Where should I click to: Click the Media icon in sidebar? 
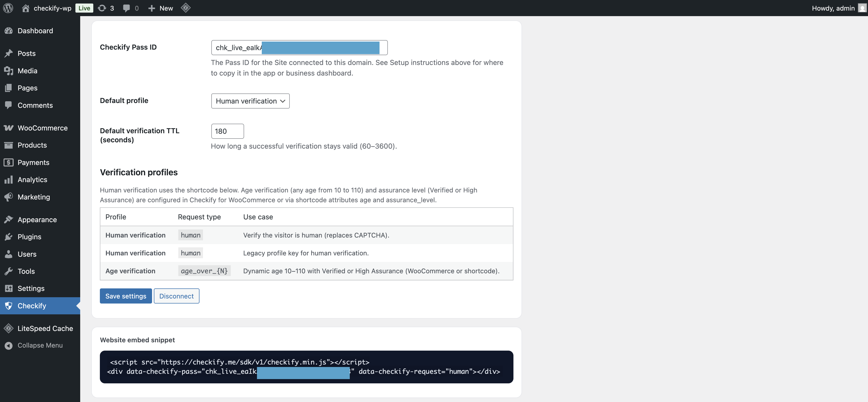(9, 71)
